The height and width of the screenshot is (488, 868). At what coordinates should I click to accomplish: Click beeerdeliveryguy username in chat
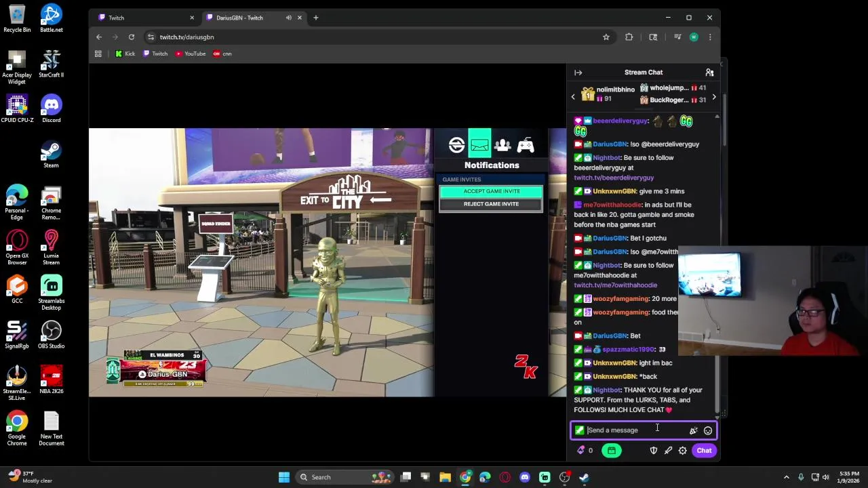coord(620,121)
